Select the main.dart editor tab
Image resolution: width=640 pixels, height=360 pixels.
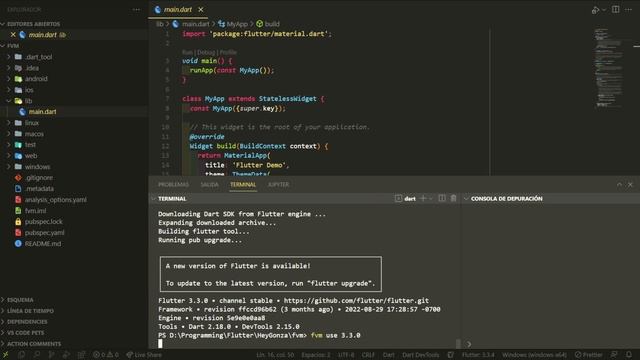pos(178,9)
